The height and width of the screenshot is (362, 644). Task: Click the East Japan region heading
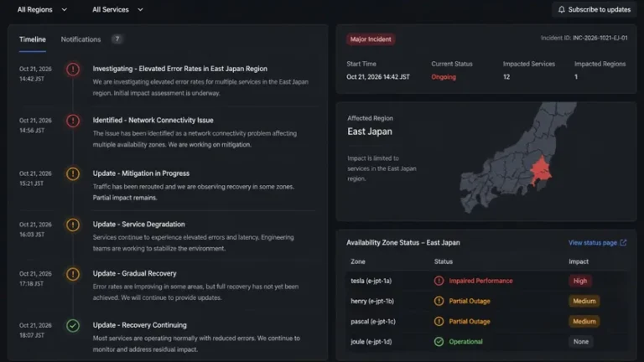pos(370,132)
